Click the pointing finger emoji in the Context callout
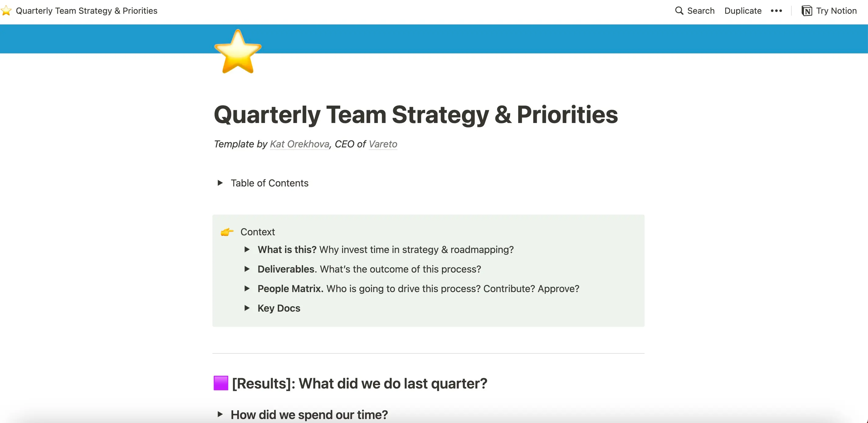 tap(226, 232)
